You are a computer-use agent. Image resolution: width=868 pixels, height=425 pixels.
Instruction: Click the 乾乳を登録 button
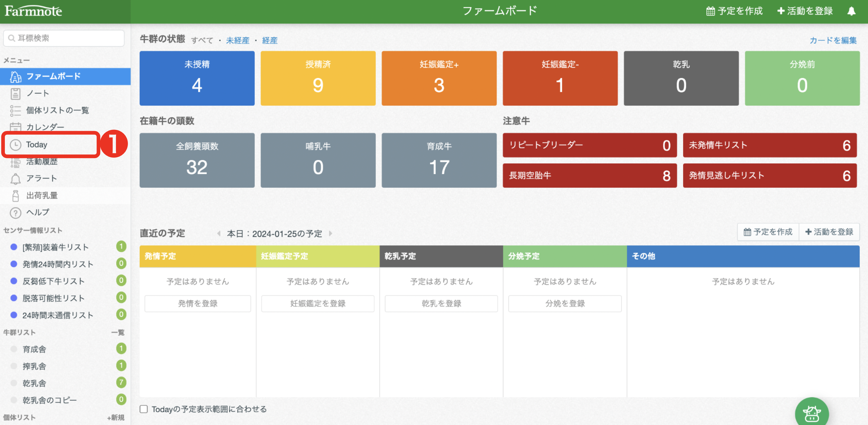pos(441,304)
